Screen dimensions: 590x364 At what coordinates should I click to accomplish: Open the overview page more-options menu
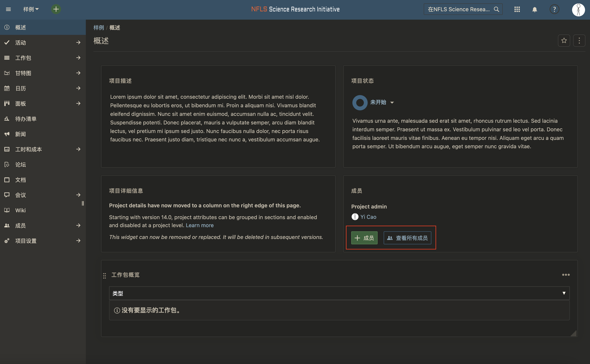[x=579, y=41]
